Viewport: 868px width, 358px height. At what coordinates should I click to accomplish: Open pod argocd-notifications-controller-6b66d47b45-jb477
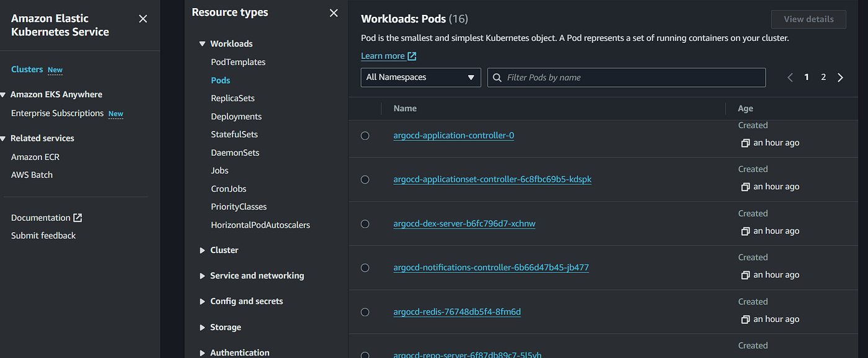pyautogui.click(x=491, y=267)
